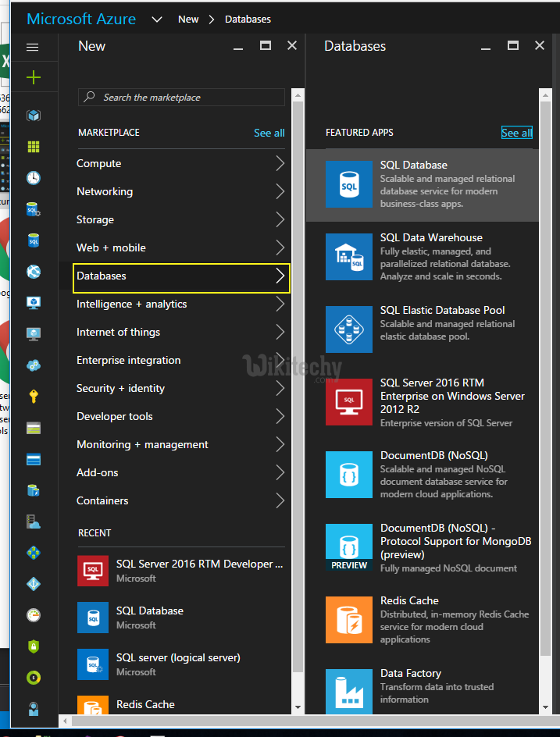Click the orange Redis Cache featured icon

point(349,620)
